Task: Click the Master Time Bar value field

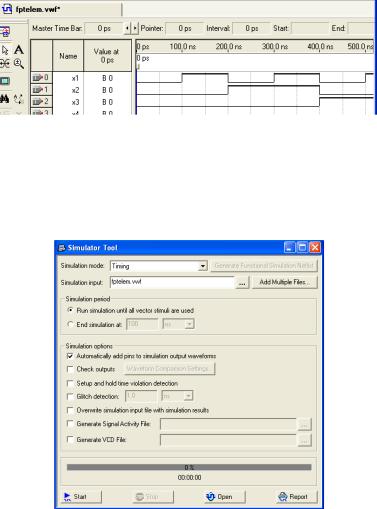Action: click(x=104, y=29)
